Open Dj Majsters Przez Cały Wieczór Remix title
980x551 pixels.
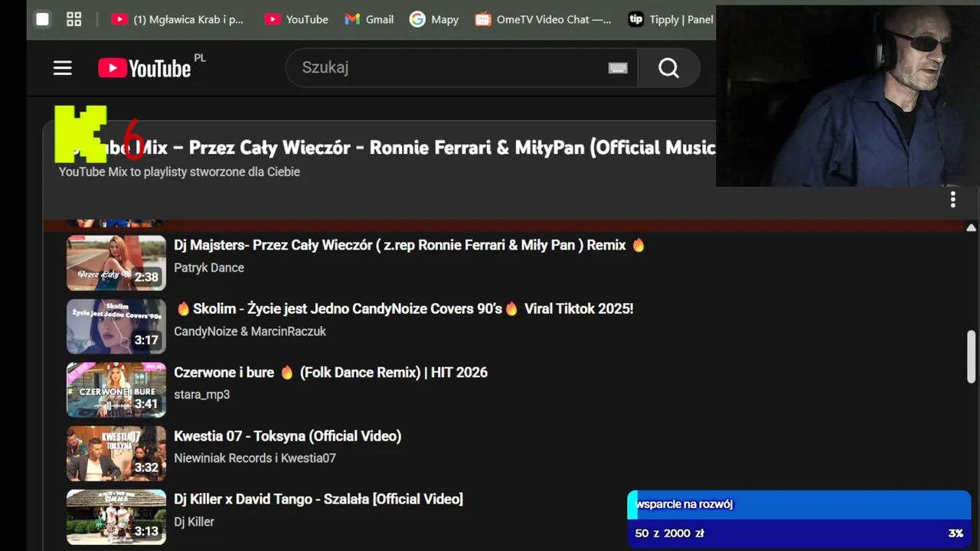point(410,245)
